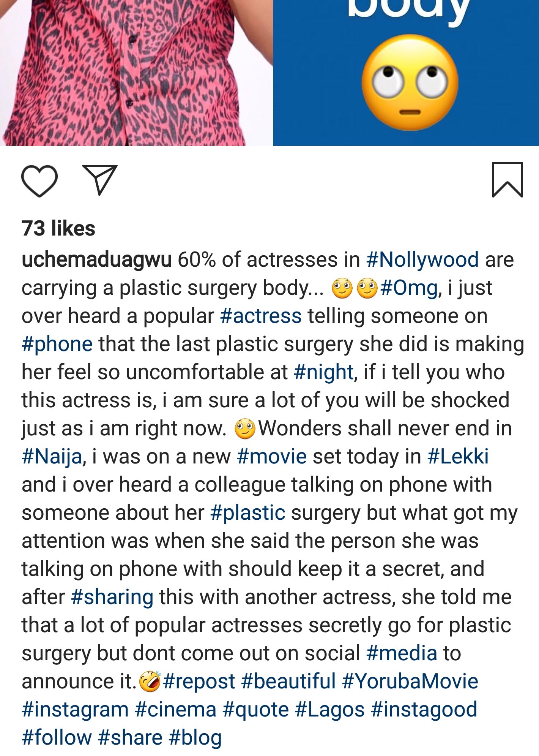Open the #YorubaMovie hashtag
This screenshot has height=756, width=539.
click(x=410, y=682)
